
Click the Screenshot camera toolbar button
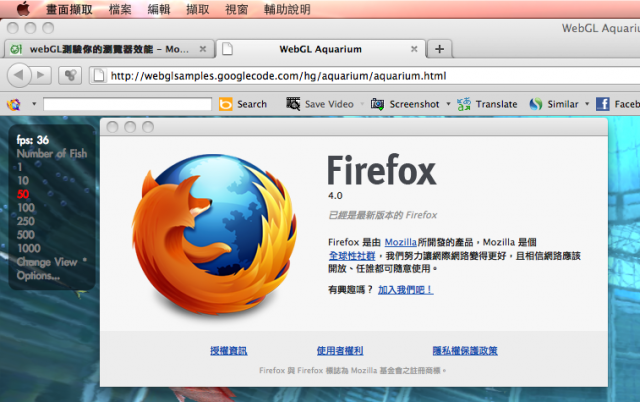[x=405, y=104]
